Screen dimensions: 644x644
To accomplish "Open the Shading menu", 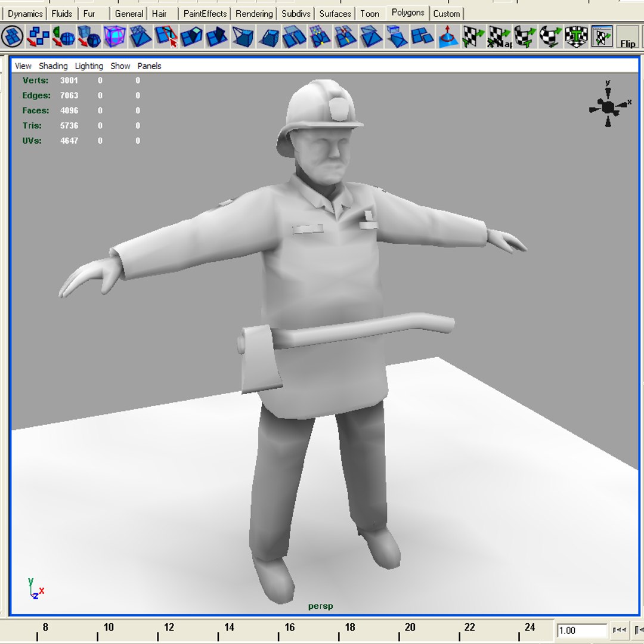I will tap(53, 66).
